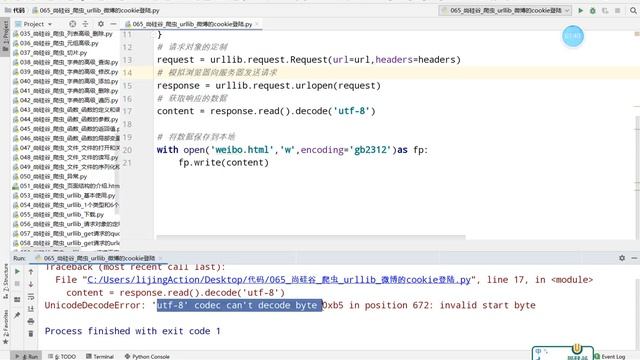Open Search Everywhere magnifier icon
This screenshot has width=640, height=360.
coord(633,11)
